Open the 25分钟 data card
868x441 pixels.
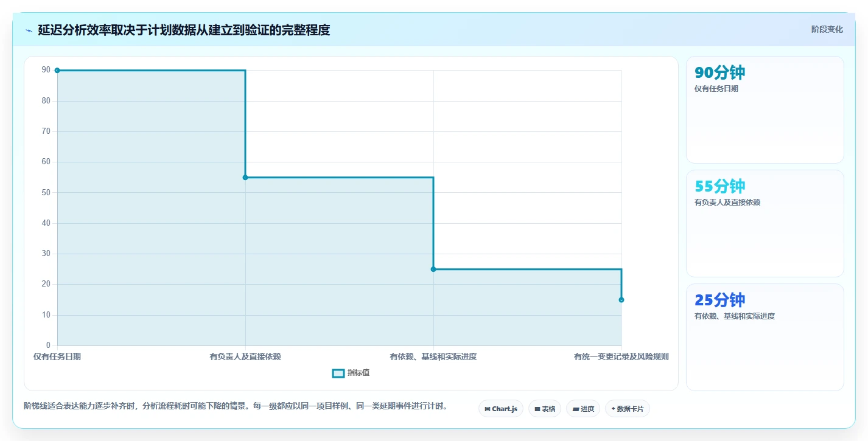[765, 337]
